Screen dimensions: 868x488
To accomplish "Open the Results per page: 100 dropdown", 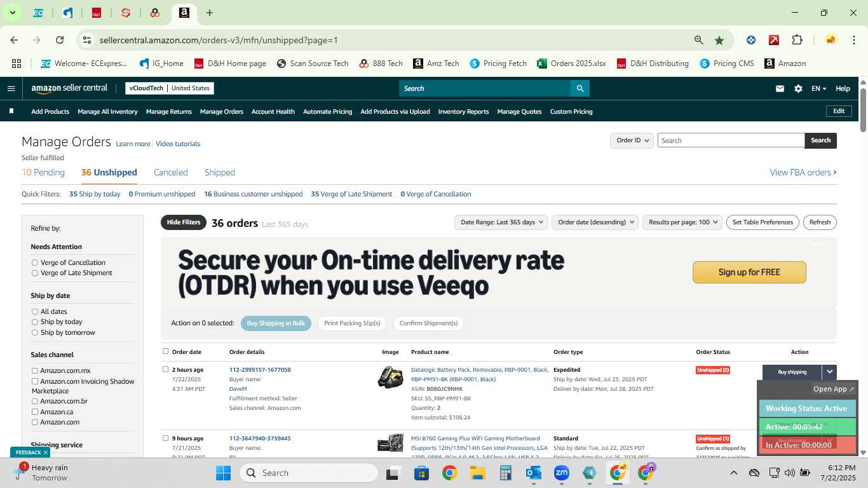I will coord(682,222).
